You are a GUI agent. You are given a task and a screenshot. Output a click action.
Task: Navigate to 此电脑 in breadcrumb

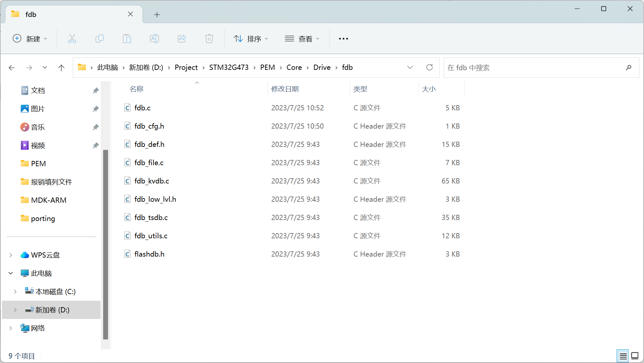tap(107, 67)
